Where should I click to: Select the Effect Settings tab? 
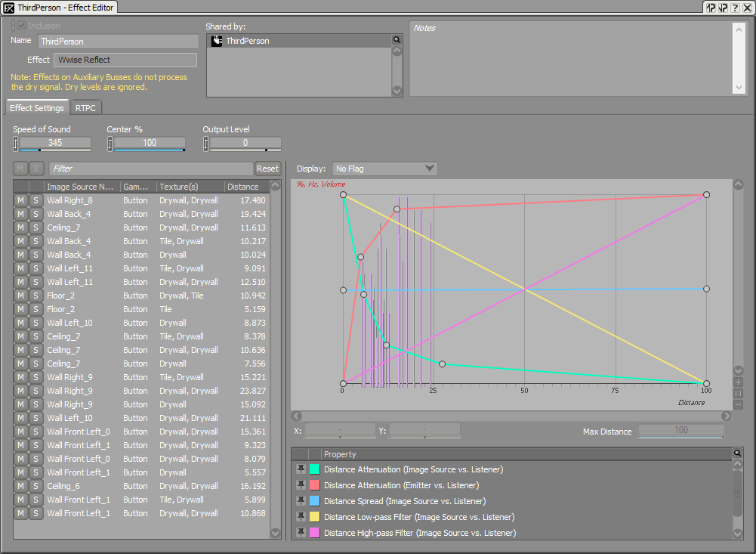click(x=36, y=107)
